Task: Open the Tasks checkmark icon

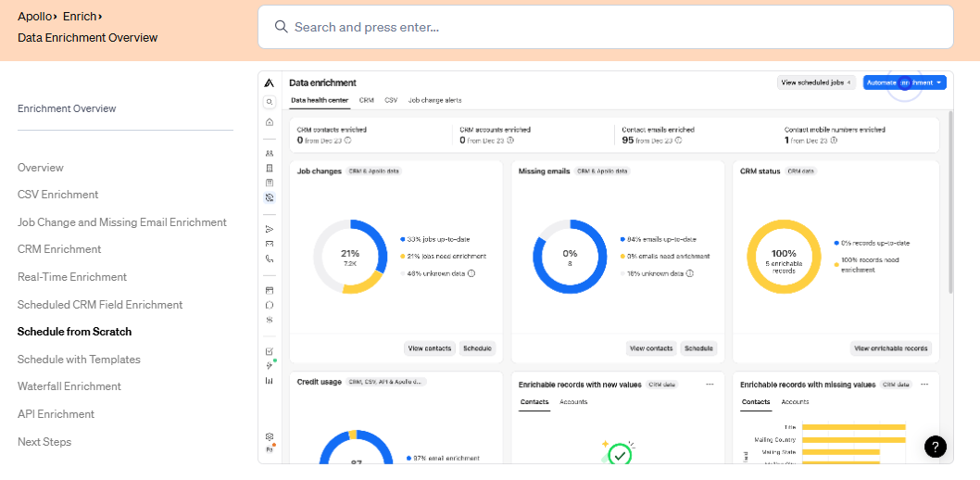Action: coord(270,351)
